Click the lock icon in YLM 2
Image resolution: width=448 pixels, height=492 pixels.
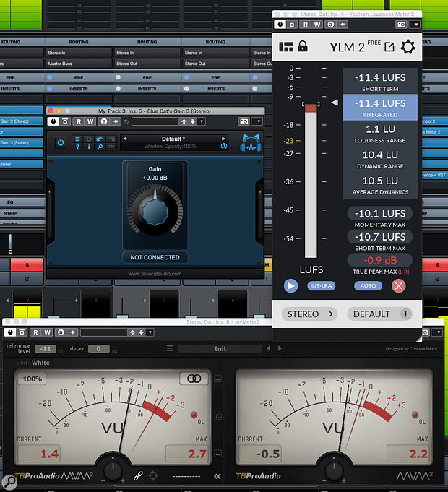coord(303,46)
